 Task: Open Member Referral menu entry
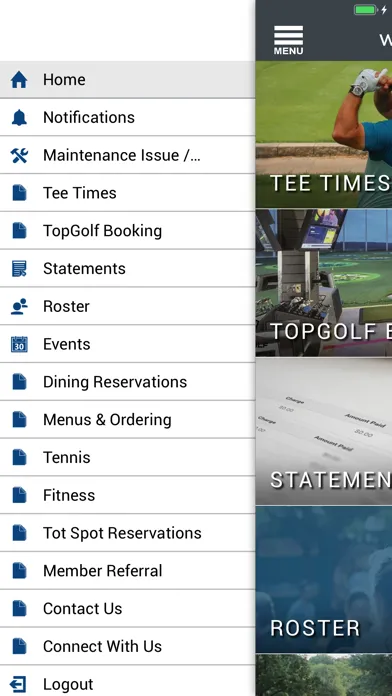(x=127, y=570)
